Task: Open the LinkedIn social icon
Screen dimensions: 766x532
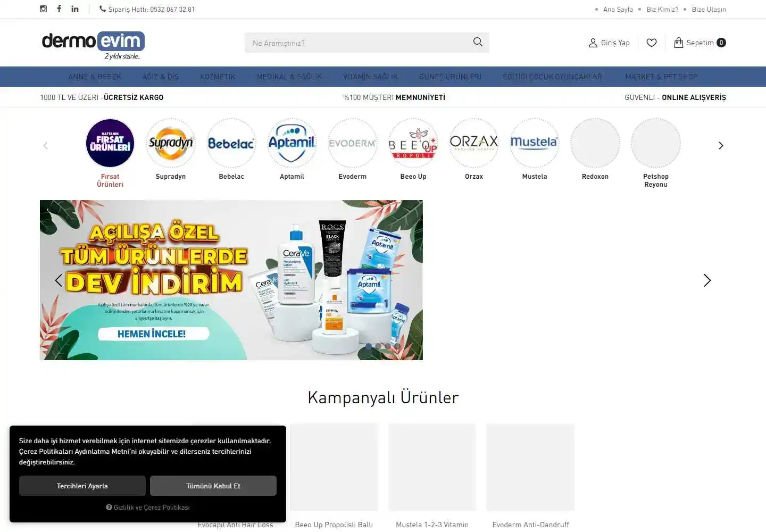Action: coord(75,9)
